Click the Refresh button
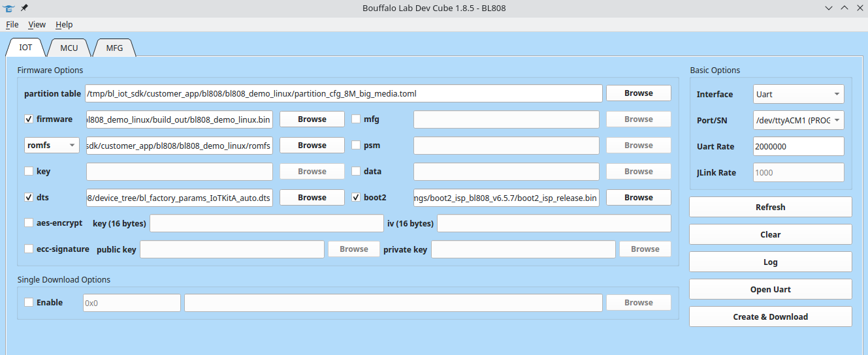Image resolution: width=868 pixels, height=355 pixels. point(771,207)
